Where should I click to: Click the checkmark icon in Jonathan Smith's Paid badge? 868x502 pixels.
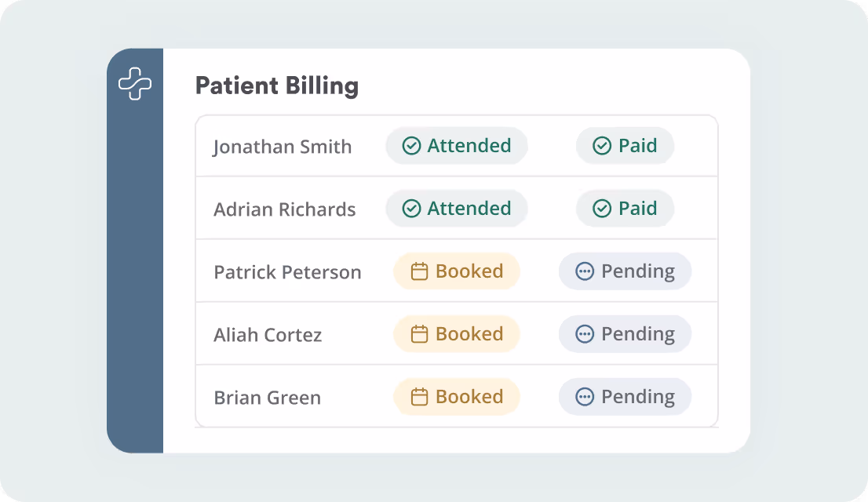coord(602,146)
